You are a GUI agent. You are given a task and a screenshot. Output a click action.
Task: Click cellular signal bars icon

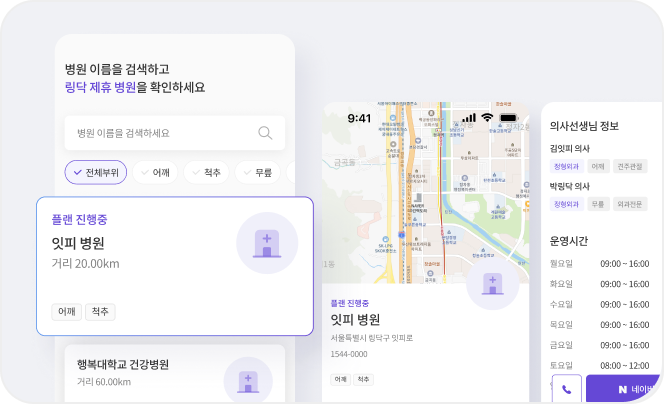[x=469, y=117]
